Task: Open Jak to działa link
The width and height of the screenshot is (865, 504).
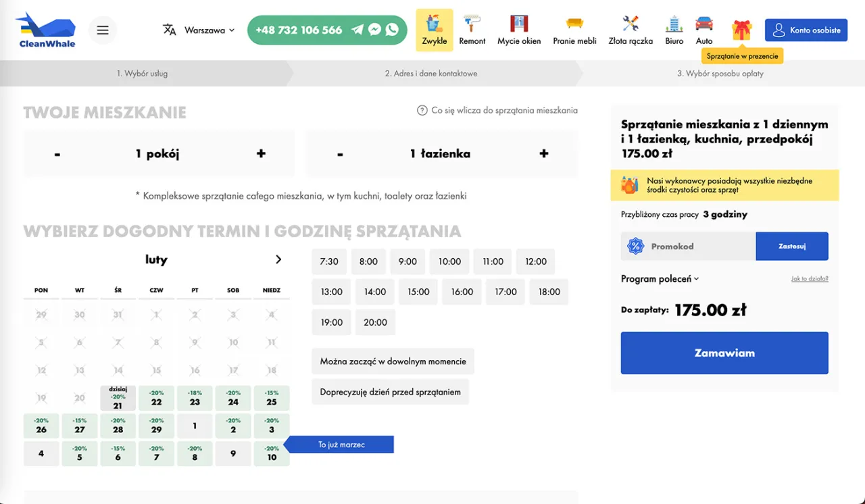Action: 810,278
